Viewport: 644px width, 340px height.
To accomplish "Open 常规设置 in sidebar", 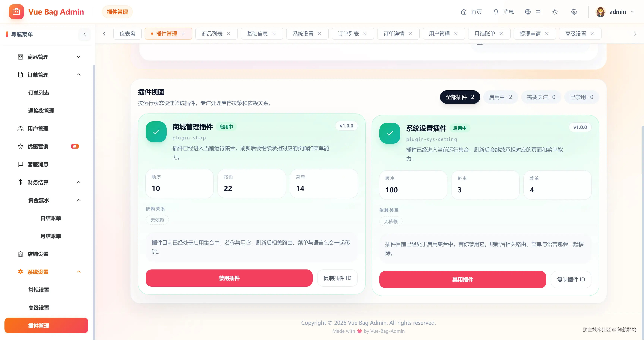I will (x=39, y=290).
